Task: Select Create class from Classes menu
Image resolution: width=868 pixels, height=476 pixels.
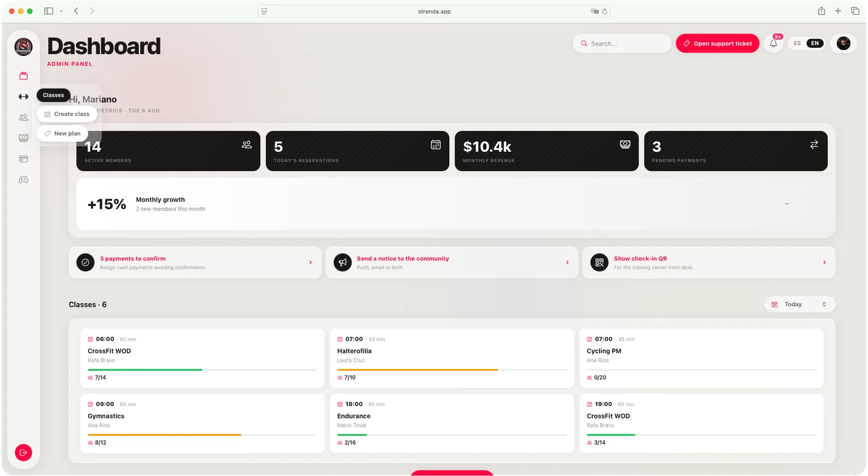Action: click(67, 114)
